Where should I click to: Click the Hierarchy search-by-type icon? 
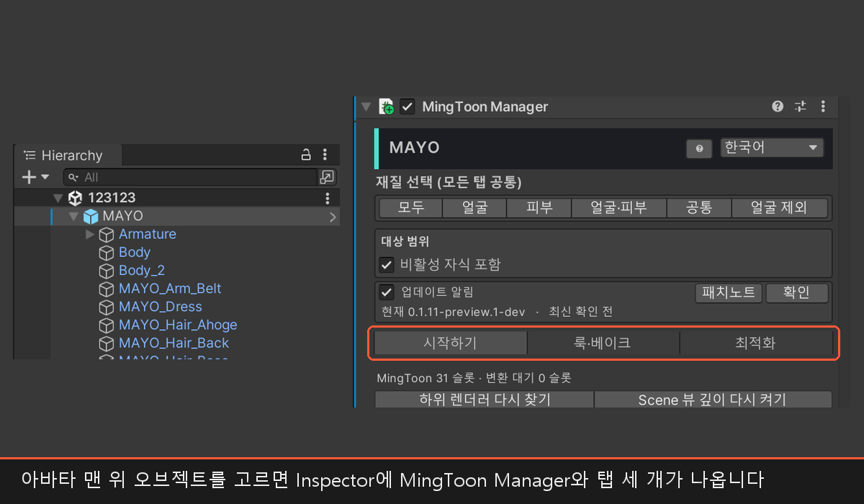327,177
